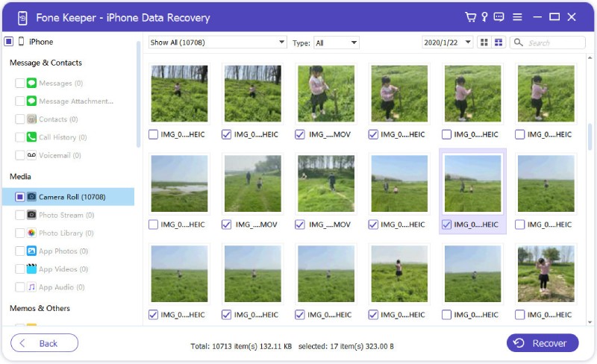
Task: Toggle the iPhone master checkbox
Action: pyautogui.click(x=9, y=41)
